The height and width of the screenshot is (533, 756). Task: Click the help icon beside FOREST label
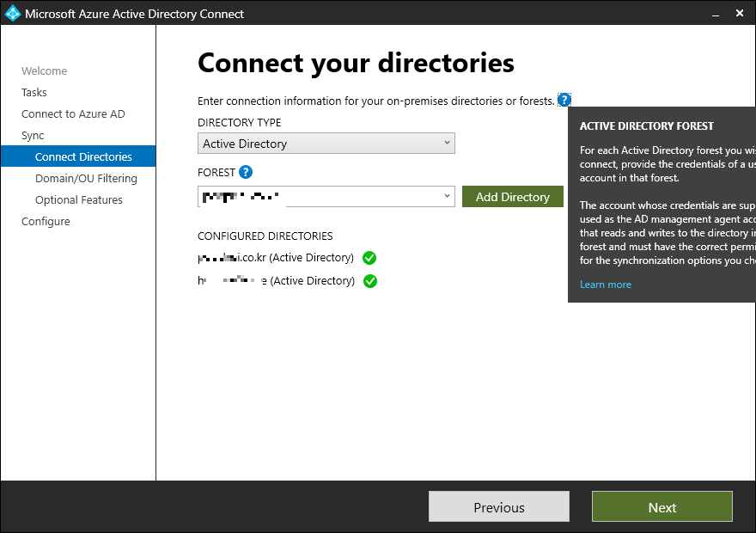[246, 172]
